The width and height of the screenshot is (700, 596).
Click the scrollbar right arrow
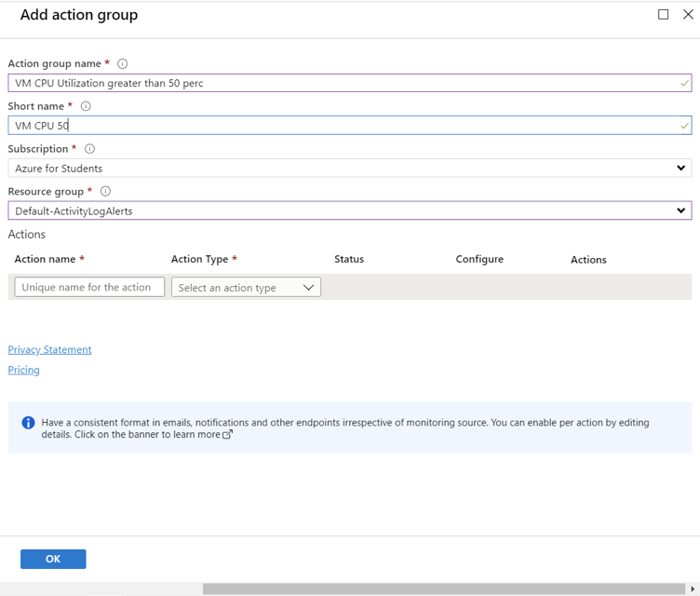coord(693,589)
